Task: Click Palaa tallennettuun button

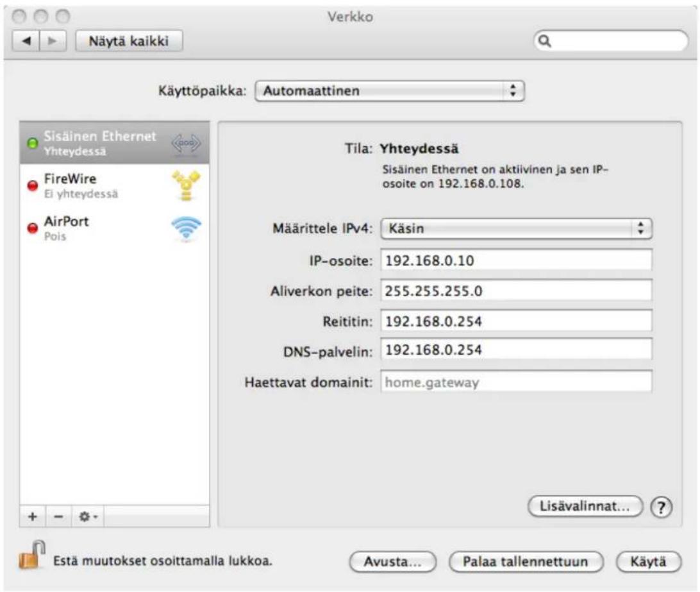Action: [x=526, y=562]
